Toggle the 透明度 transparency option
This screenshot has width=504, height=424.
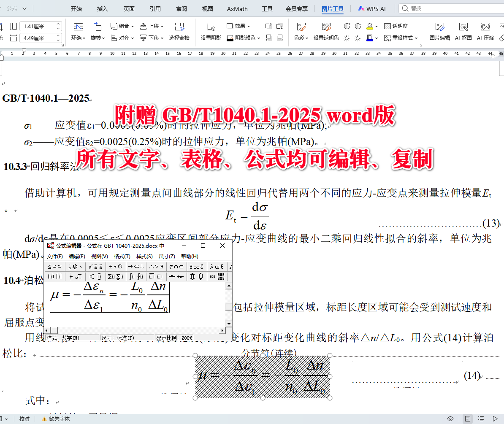396,26
